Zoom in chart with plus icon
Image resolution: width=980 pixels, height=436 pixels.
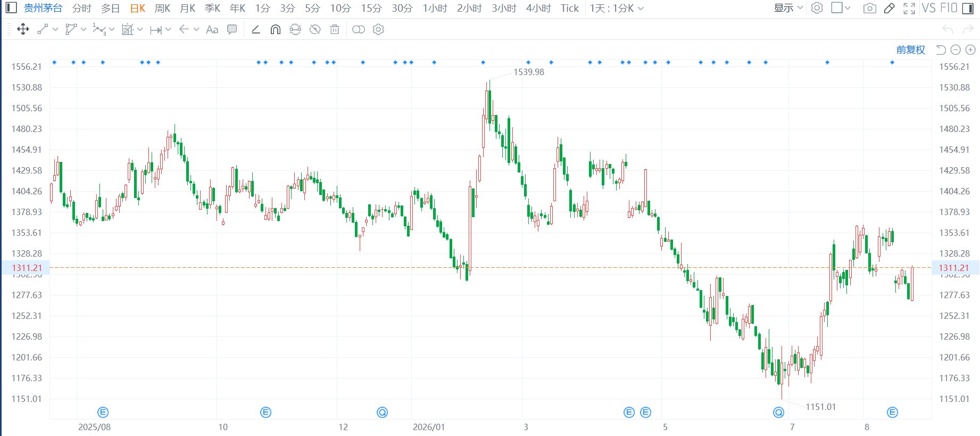coord(970,50)
